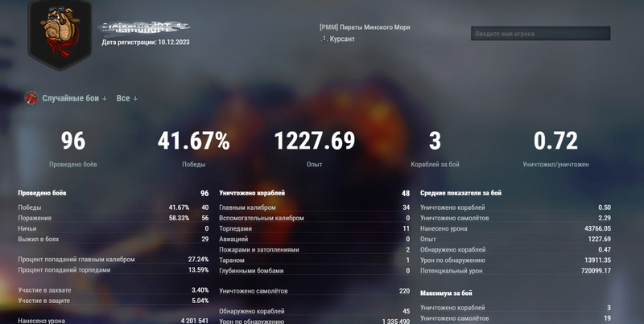Viewport: 644px width, 324px height.
Task: Expand the Все filter dropdown
Action: tap(127, 98)
